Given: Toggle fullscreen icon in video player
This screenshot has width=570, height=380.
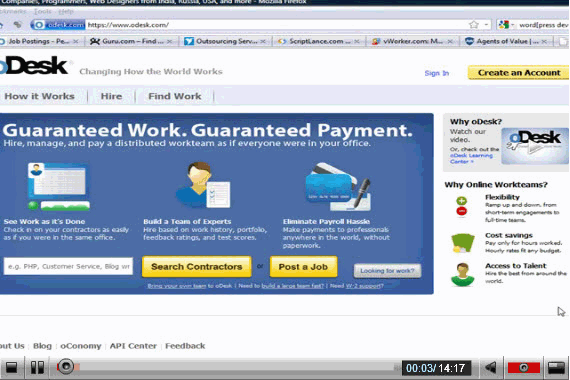Looking at the screenshot, I should click(556, 368).
